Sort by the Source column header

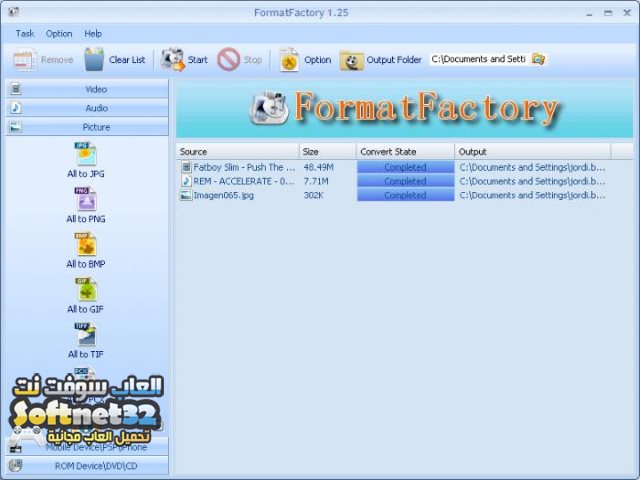238,151
